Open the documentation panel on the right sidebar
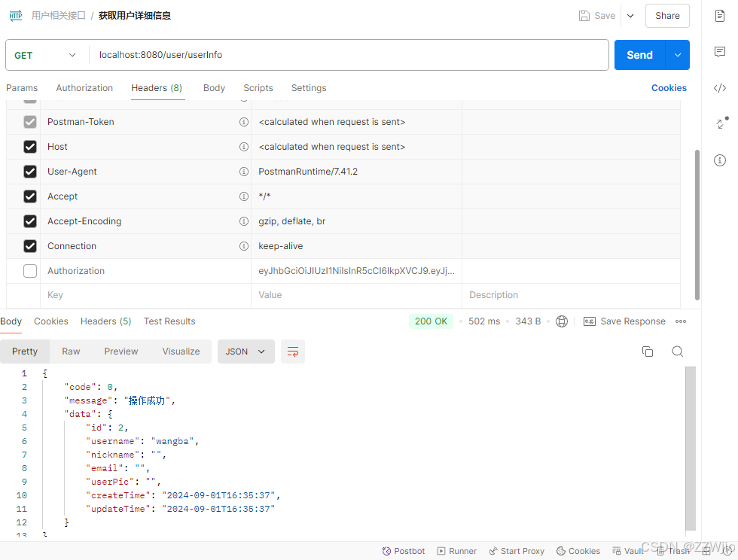The image size is (738, 560). (x=719, y=15)
